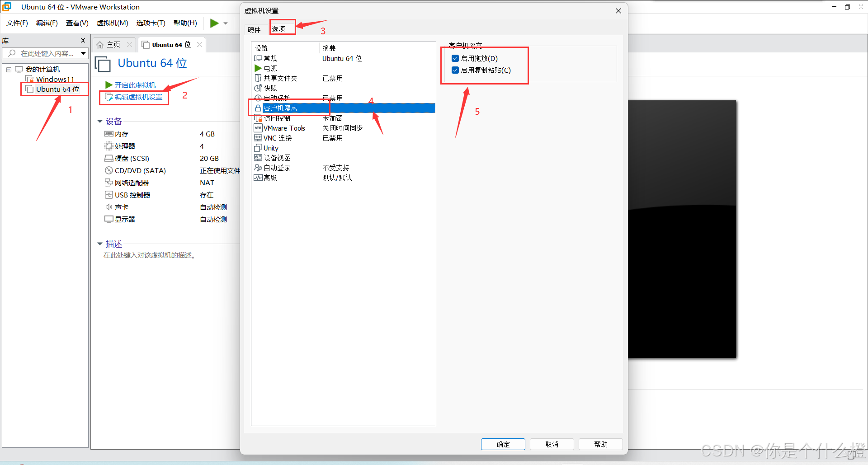Close the 虚拟机设置 dialog

point(618,11)
